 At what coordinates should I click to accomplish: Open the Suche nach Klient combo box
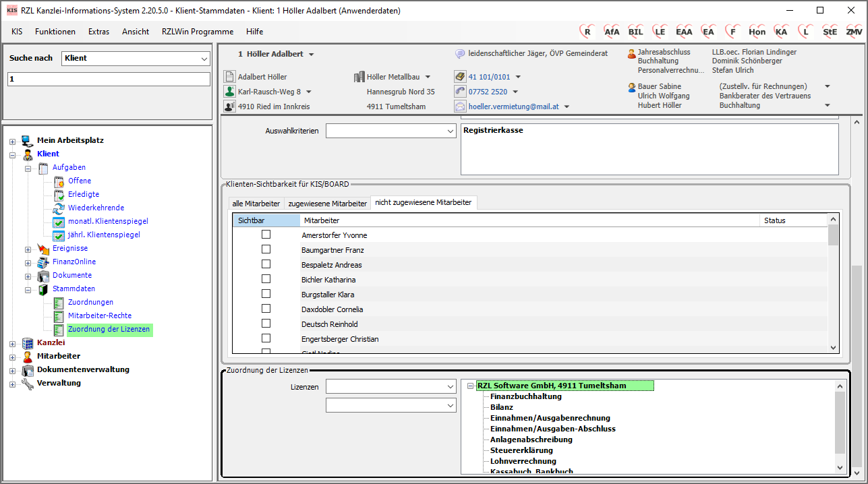pos(136,59)
